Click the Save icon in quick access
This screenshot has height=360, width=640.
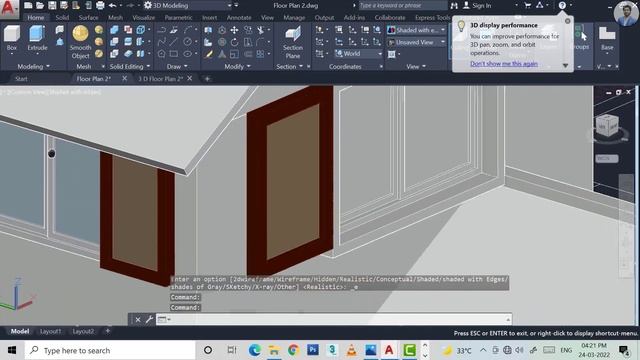(52, 5)
